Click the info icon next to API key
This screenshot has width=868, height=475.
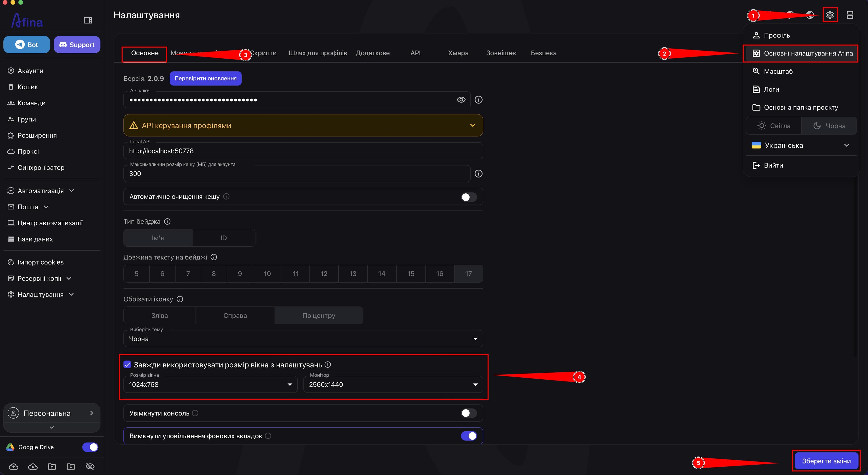tap(479, 100)
